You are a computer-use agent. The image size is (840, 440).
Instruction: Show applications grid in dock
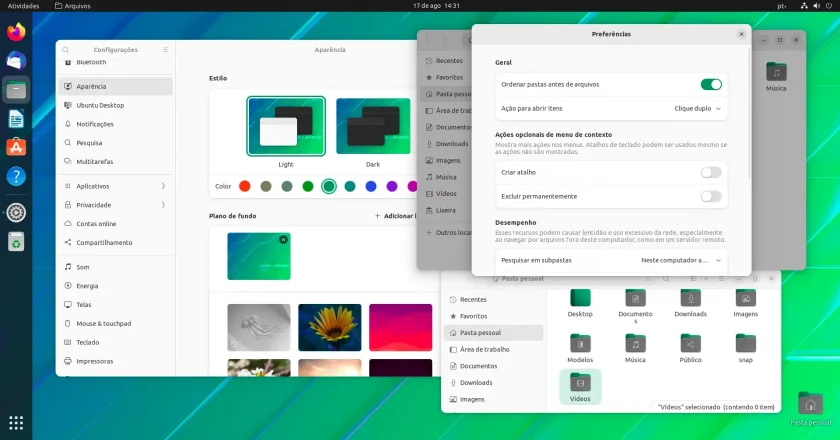16,422
